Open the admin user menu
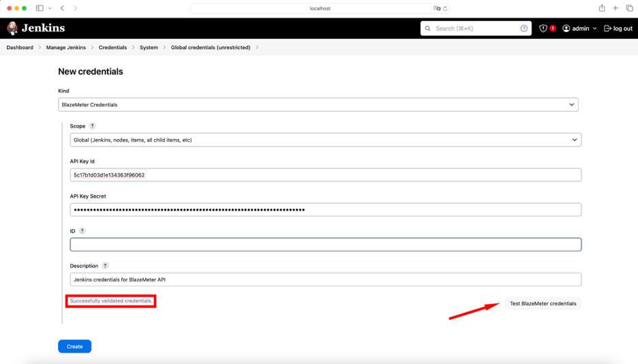 (x=579, y=29)
